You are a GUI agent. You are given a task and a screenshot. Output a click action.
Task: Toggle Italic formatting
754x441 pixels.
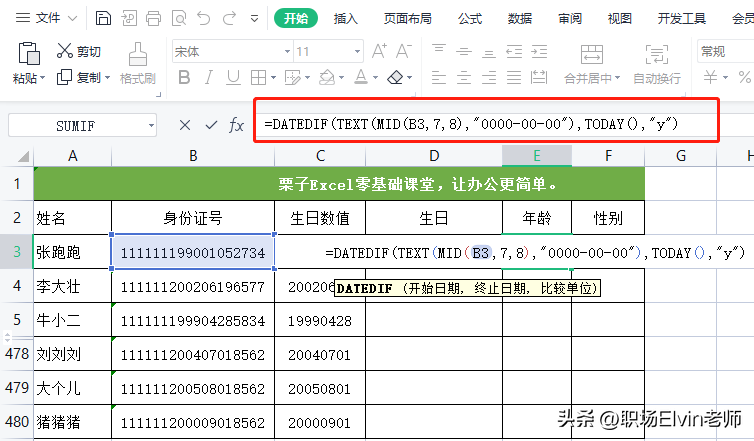click(211, 78)
